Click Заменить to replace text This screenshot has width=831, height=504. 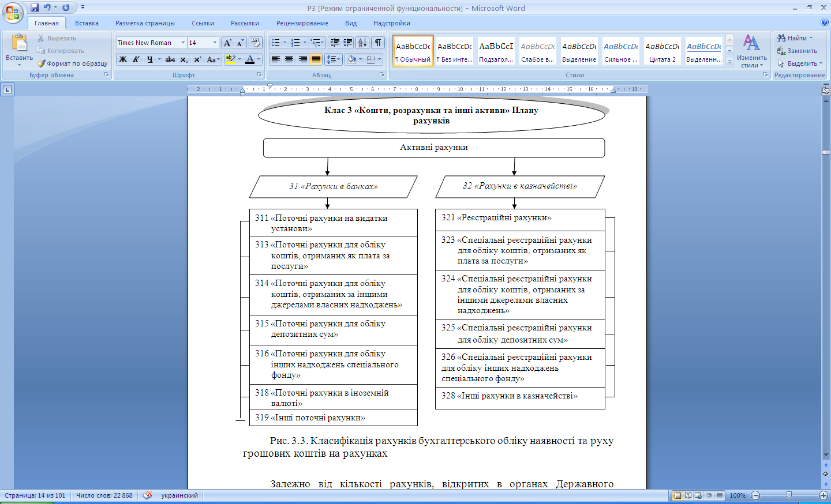(x=797, y=51)
